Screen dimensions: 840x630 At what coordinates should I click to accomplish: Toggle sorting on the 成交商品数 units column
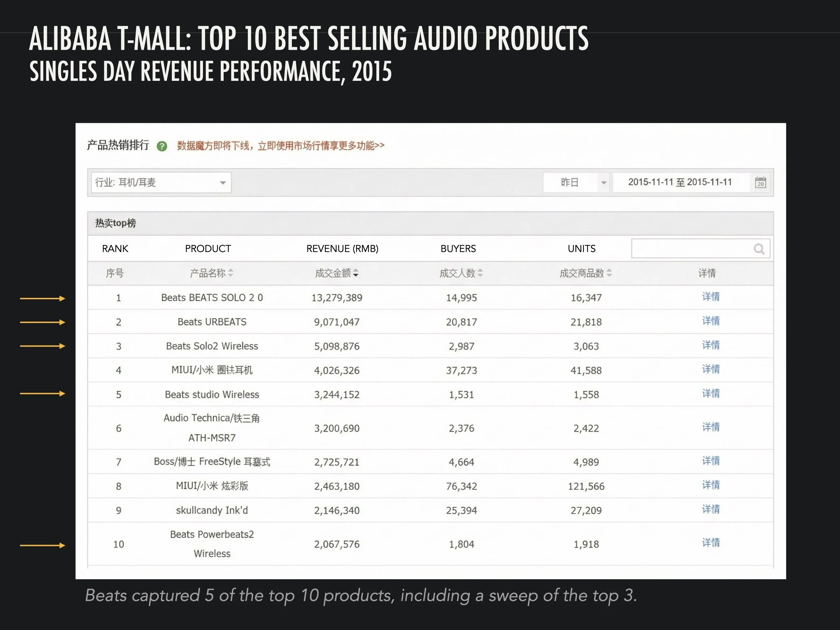[609, 273]
